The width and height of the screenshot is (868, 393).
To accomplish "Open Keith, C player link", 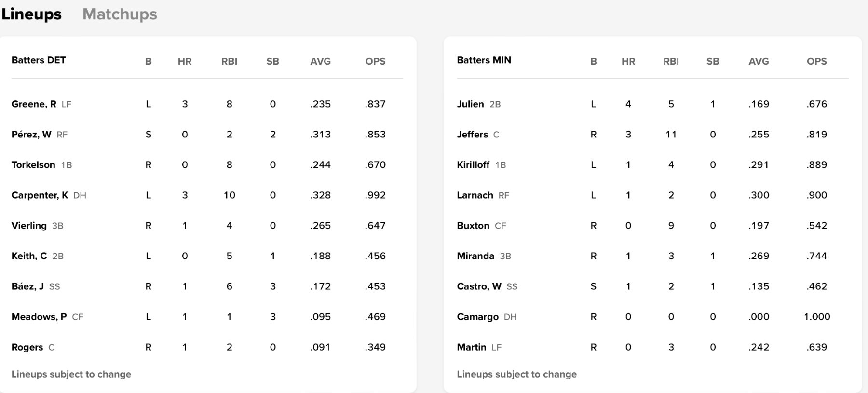I will [29, 256].
